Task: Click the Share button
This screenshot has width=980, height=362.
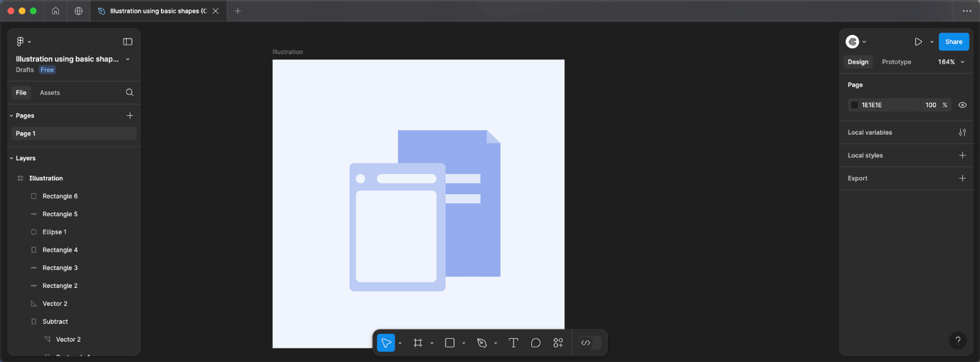Action: 953,42
